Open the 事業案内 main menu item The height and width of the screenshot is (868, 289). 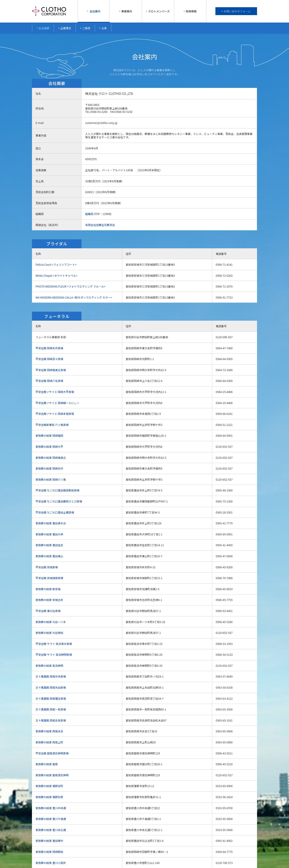tap(126, 11)
